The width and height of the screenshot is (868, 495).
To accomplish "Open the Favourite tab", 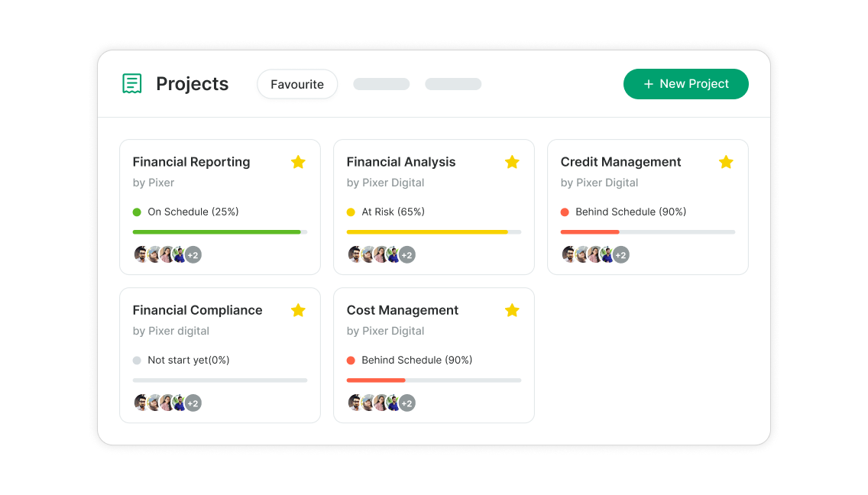I will tap(297, 84).
